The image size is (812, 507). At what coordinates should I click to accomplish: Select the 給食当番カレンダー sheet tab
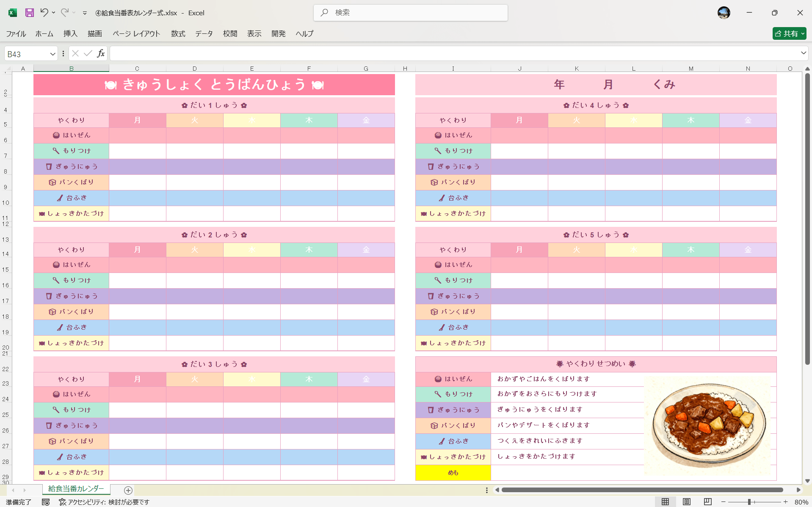coord(75,488)
